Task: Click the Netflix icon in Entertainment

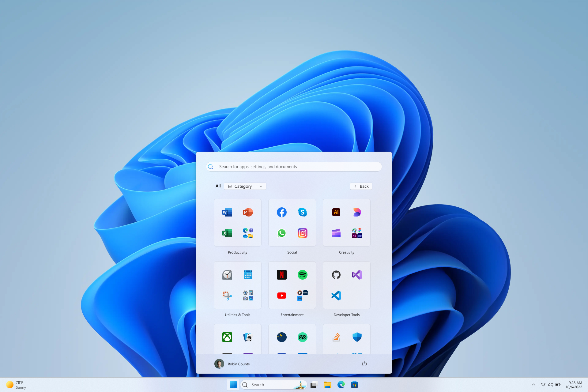Action: coord(282,274)
